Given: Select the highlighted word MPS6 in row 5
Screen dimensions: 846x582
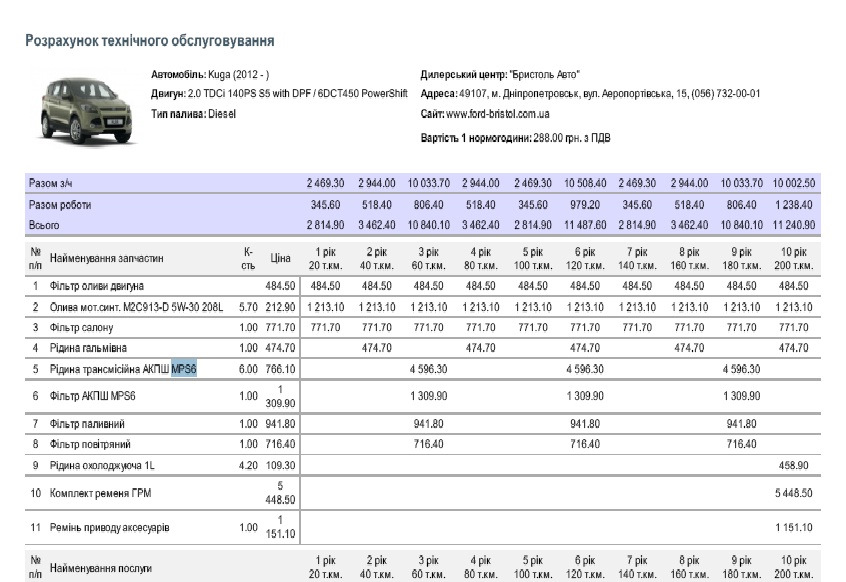Looking at the screenshot, I should pyautogui.click(x=183, y=369).
